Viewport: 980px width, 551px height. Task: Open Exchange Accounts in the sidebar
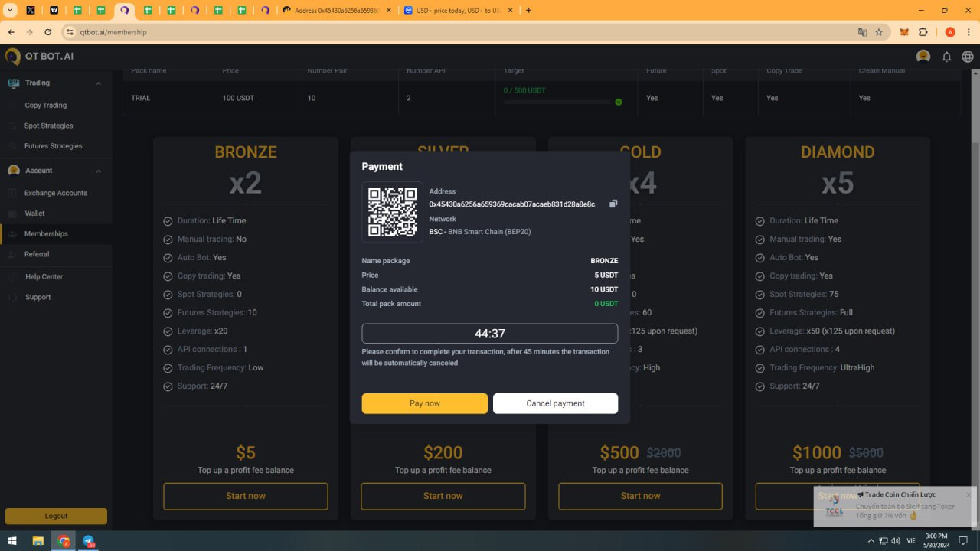[x=56, y=193]
